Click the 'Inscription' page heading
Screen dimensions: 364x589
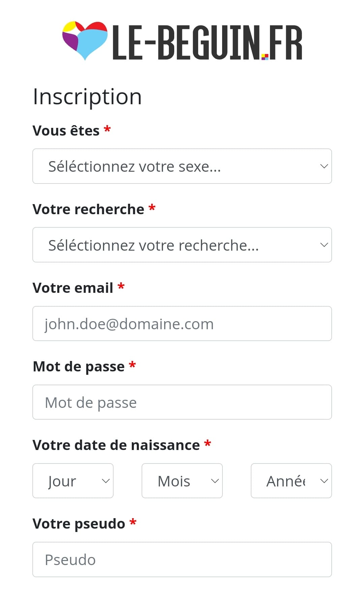(87, 97)
